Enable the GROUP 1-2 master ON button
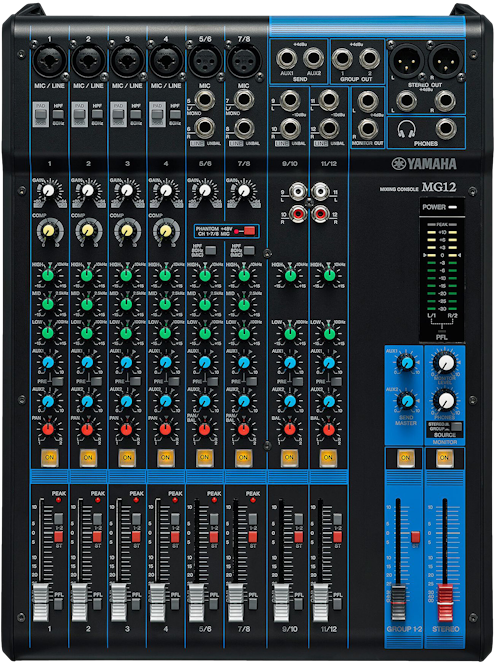496x664 pixels. [405, 457]
